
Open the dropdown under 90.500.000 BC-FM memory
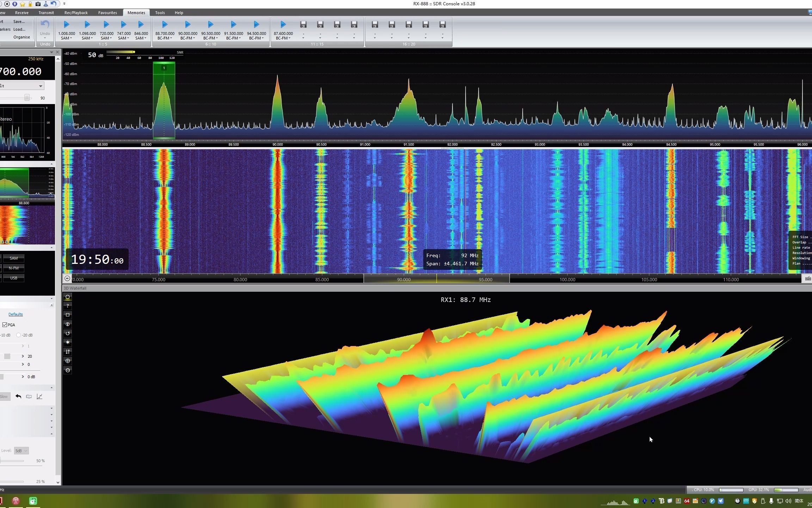(217, 38)
